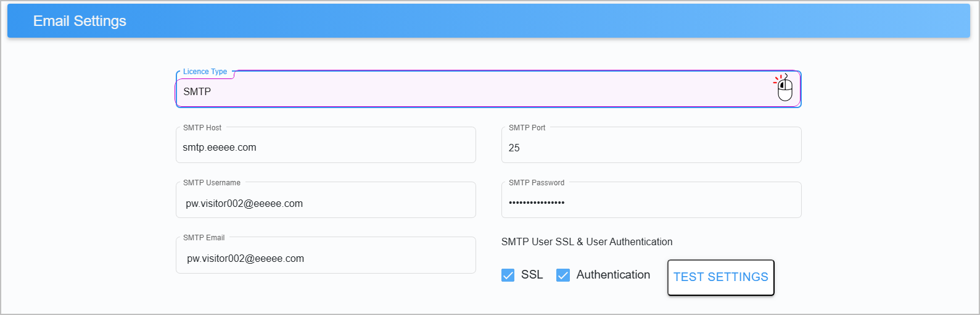Image resolution: width=980 pixels, height=315 pixels.
Task: Click the TEST SETTINGS button
Action: coord(720,277)
